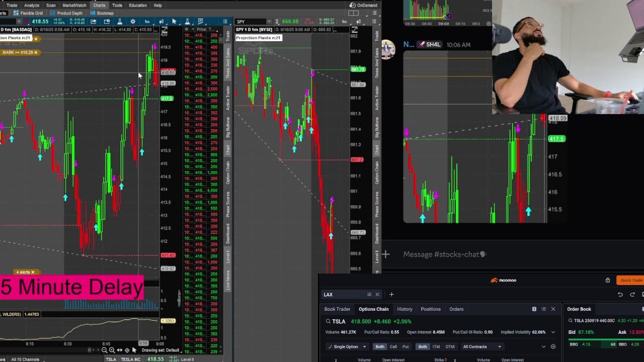This screenshot has width=644, height=362.
Task: Open the Options Chain panel menu icon
Action: (543, 309)
